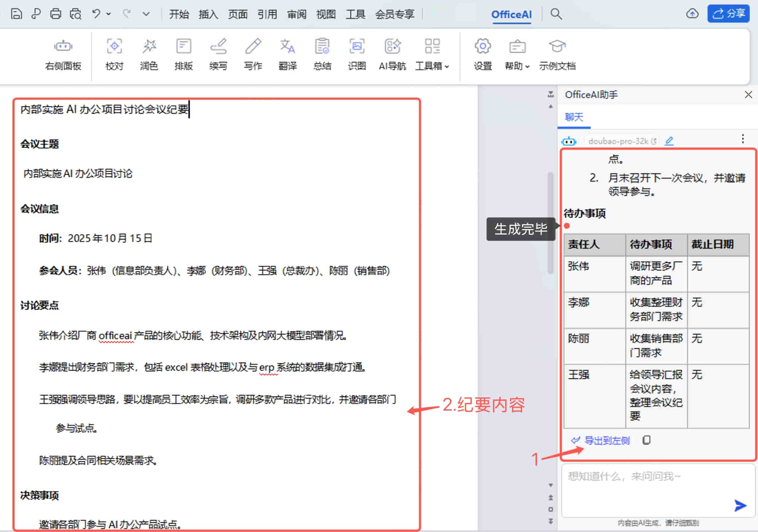Click the search magnifier icon
Viewport: 758px width, 532px height.
tap(556, 14)
